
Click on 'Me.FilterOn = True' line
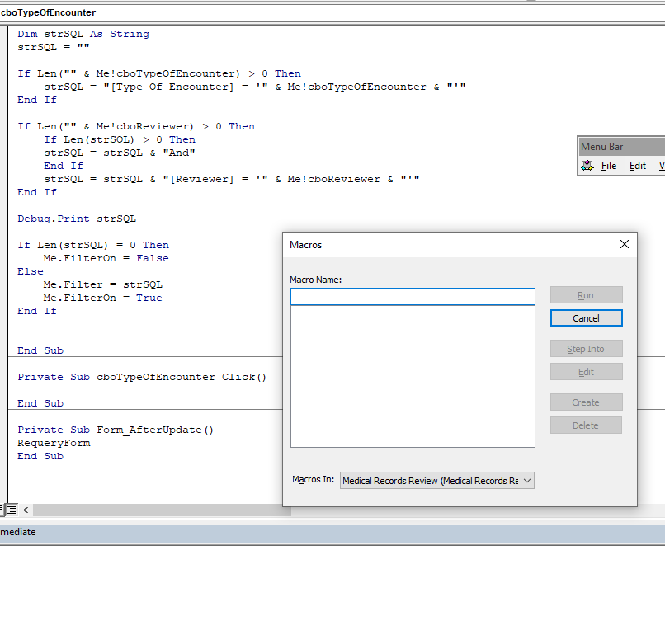click(102, 298)
